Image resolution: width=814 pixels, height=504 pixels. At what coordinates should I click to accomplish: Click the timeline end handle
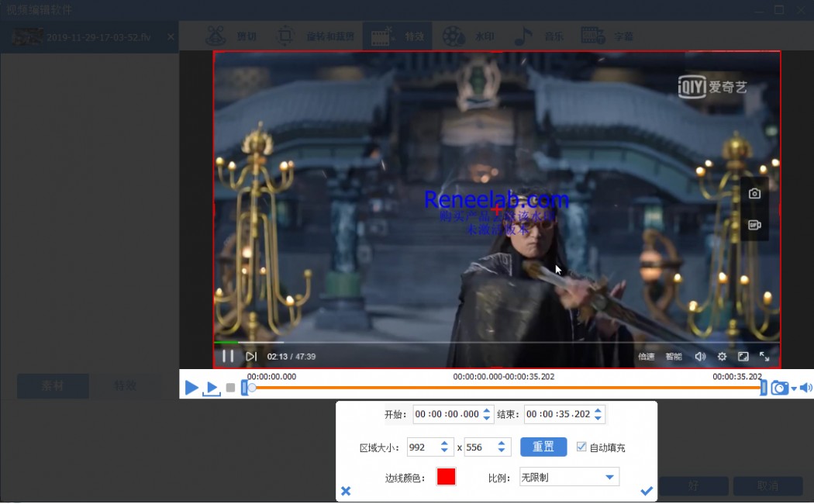[763, 387]
